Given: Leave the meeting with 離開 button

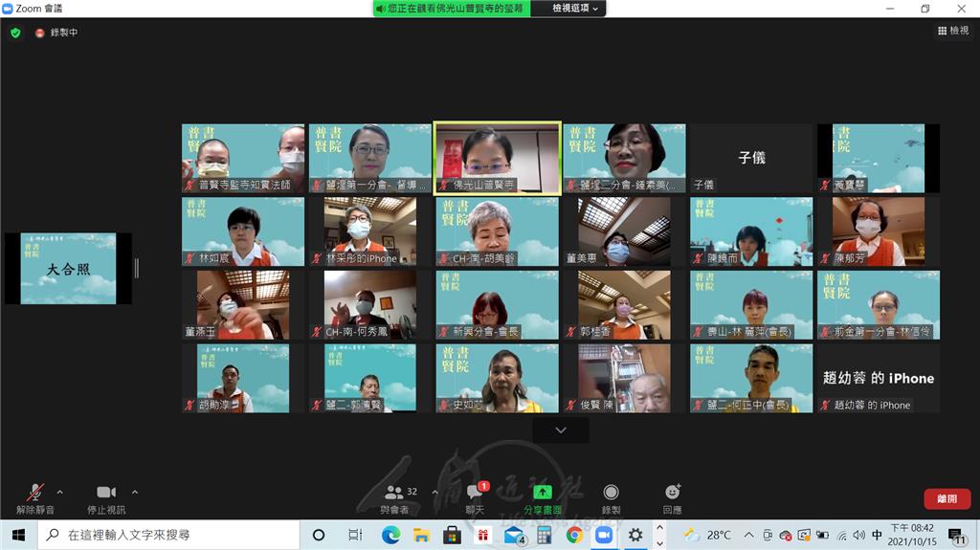Looking at the screenshot, I should [x=947, y=498].
